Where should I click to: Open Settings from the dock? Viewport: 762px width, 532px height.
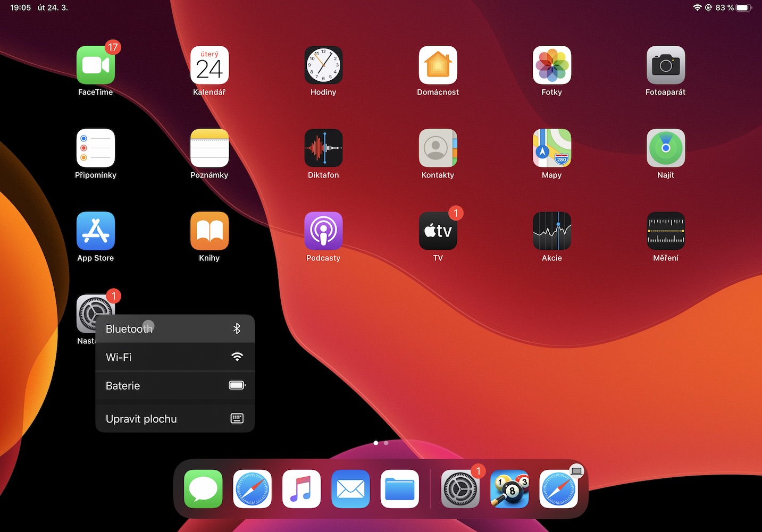[x=460, y=489]
